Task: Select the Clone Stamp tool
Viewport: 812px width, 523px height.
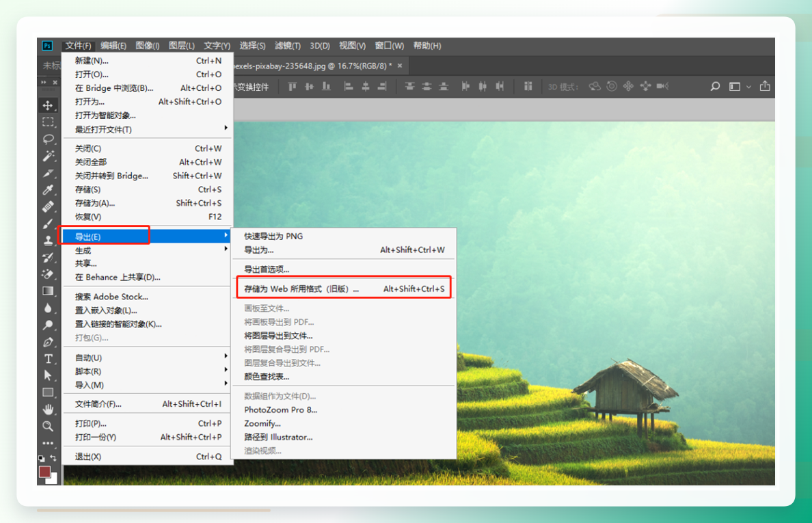Action: (x=48, y=240)
